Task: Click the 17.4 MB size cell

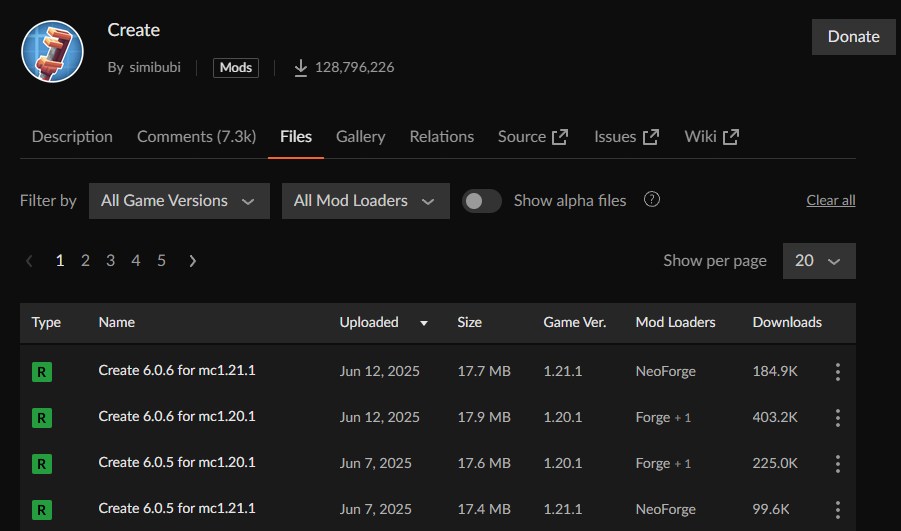Action: [484, 509]
